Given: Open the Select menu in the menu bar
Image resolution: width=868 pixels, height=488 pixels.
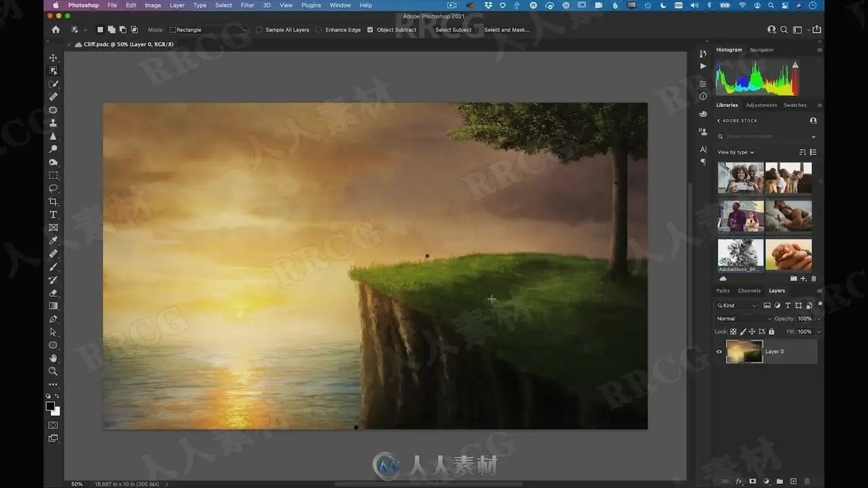Looking at the screenshot, I should (x=224, y=5).
